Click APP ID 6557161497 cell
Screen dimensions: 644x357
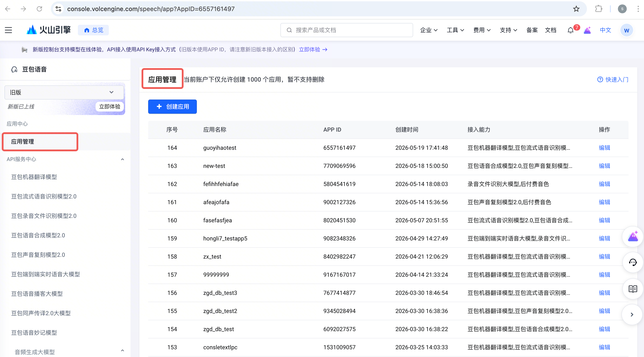pos(339,148)
